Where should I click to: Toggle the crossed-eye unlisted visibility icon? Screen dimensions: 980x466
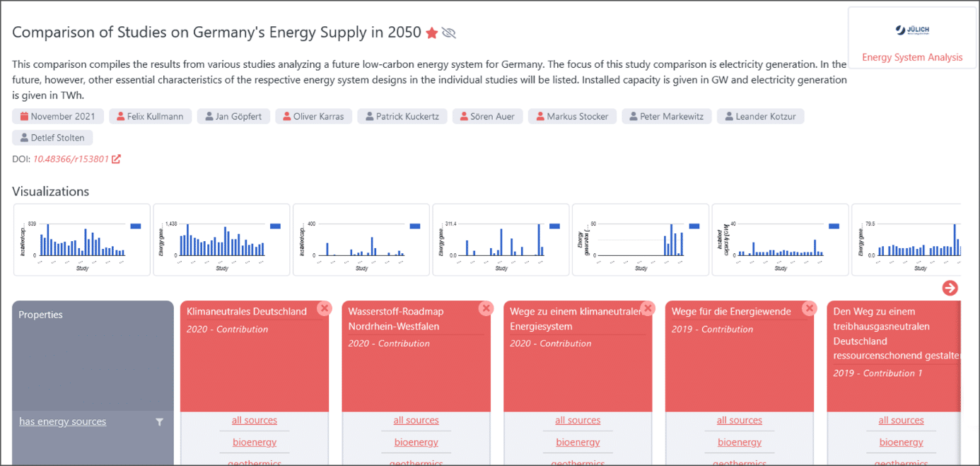449,33
